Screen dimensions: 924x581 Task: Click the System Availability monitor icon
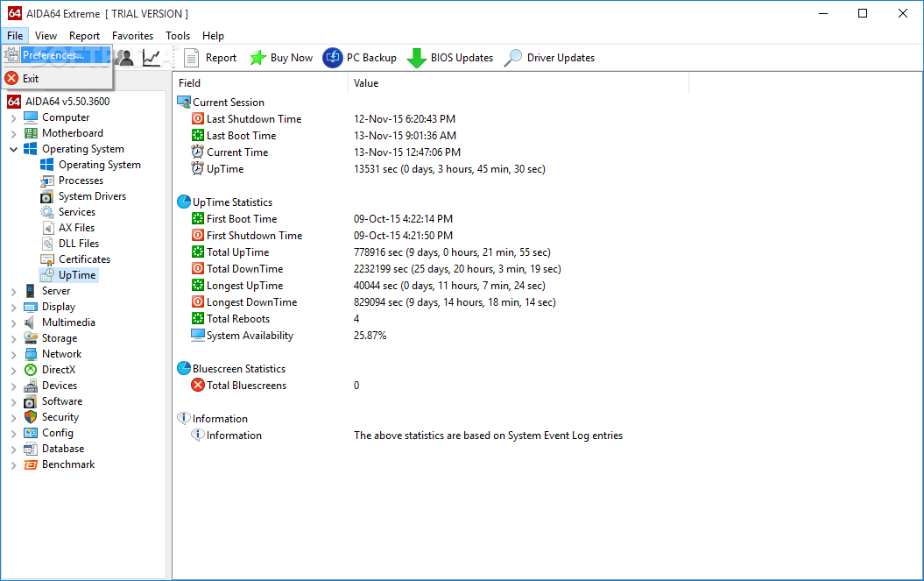click(x=198, y=335)
